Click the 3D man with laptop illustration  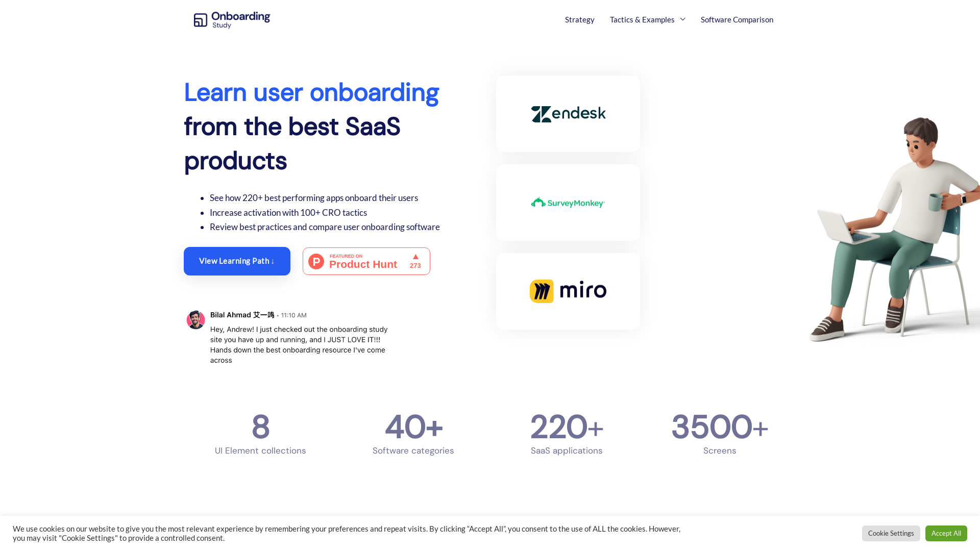click(895, 230)
